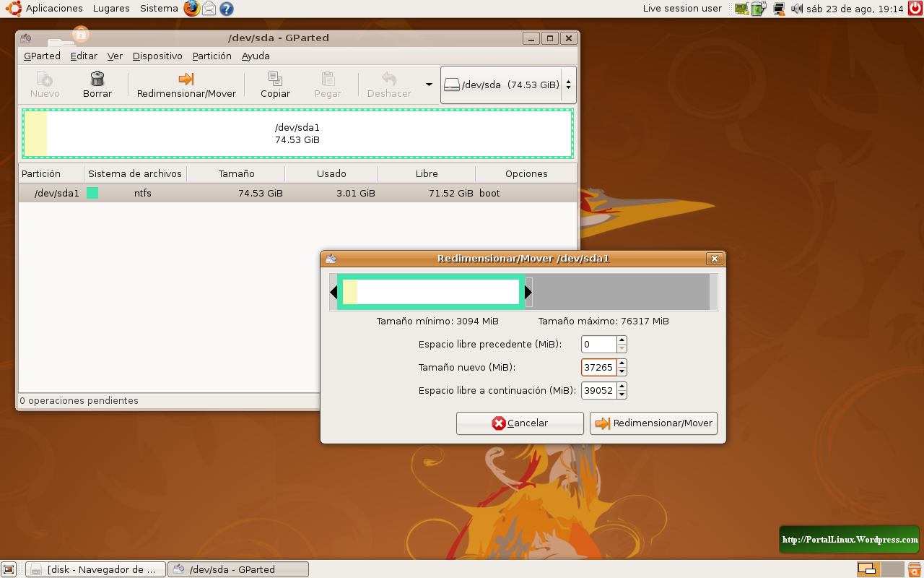Click the Nuevo partition toolbar button
This screenshot has width=924, height=578.
pos(45,85)
